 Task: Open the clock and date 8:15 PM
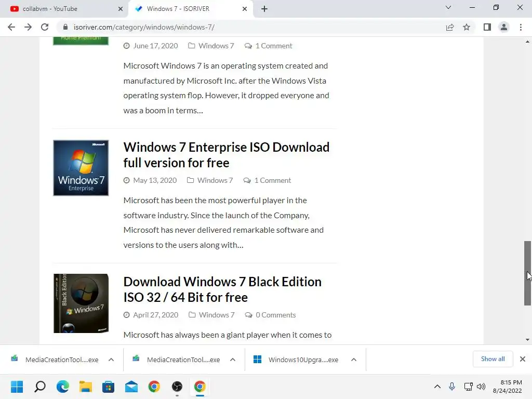click(508, 387)
